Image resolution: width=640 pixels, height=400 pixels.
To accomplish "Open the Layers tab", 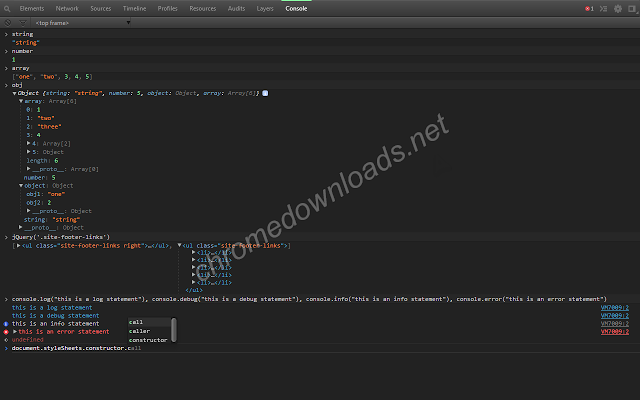I will 265,9.
